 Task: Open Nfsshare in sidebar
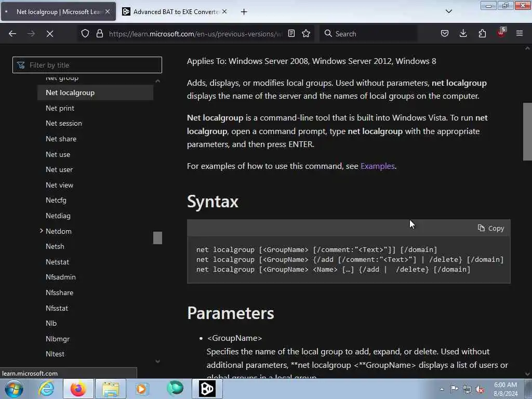point(59,293)
